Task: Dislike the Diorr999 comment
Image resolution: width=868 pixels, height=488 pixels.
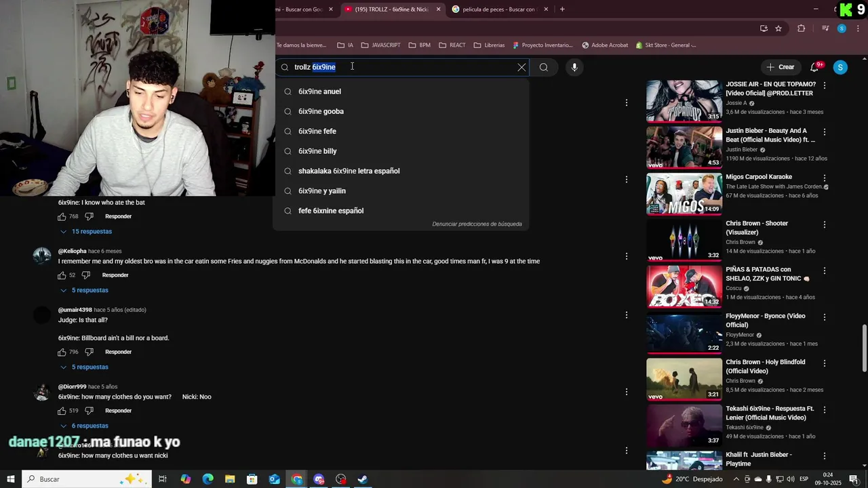Action: 89,411
